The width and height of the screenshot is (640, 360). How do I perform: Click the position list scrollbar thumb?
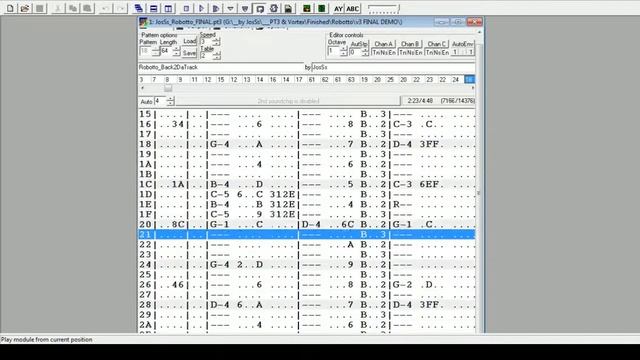168,88
